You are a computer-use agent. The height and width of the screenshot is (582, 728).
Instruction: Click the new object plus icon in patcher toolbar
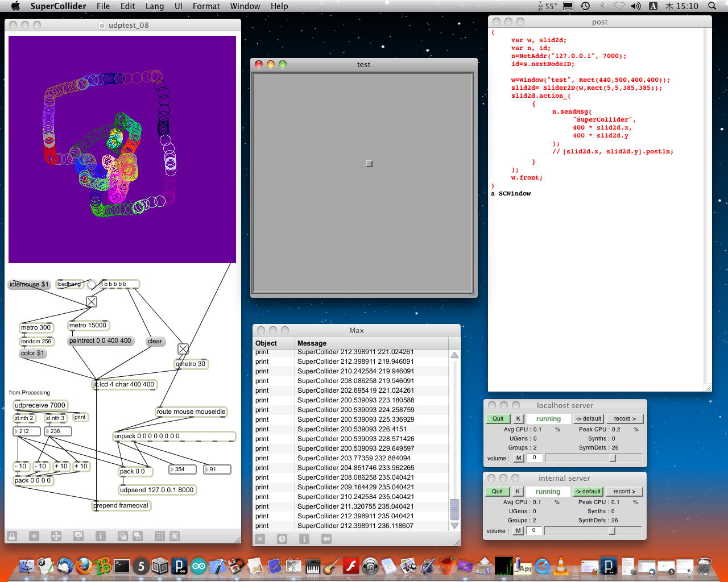[34, 536]
